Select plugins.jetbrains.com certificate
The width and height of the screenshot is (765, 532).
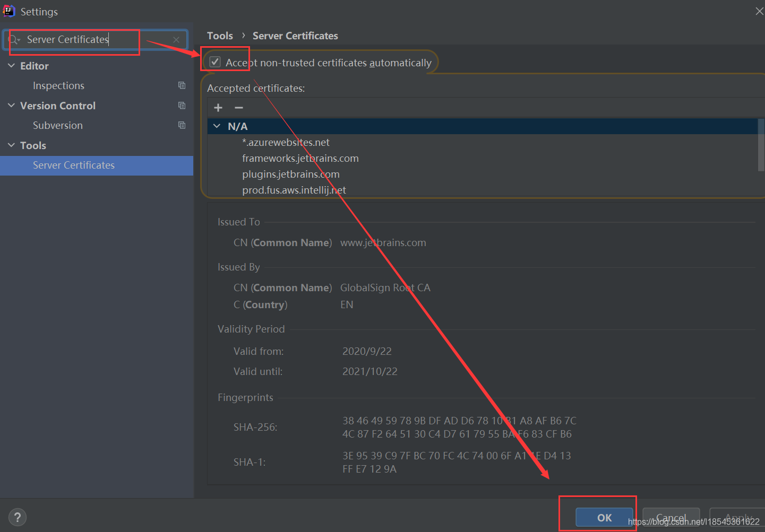tap(291, 174)
